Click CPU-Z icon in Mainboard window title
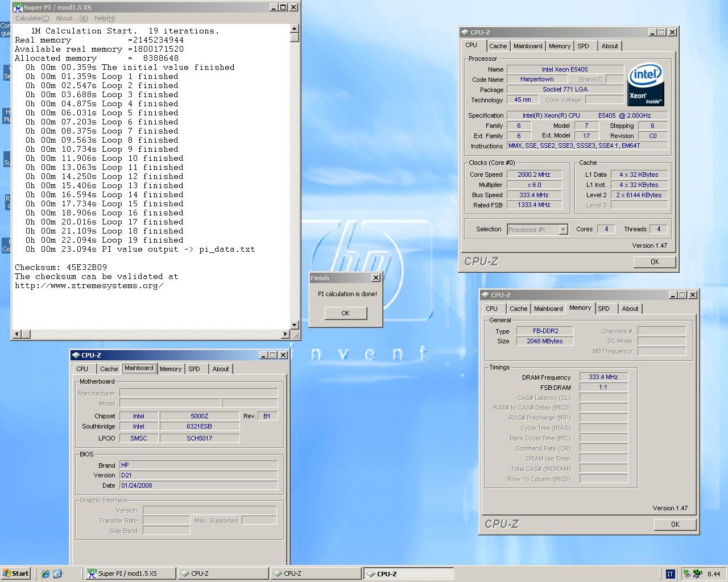The height and width of the screenshot is (582, 728). pyautogui.click(x=76, y=355)
